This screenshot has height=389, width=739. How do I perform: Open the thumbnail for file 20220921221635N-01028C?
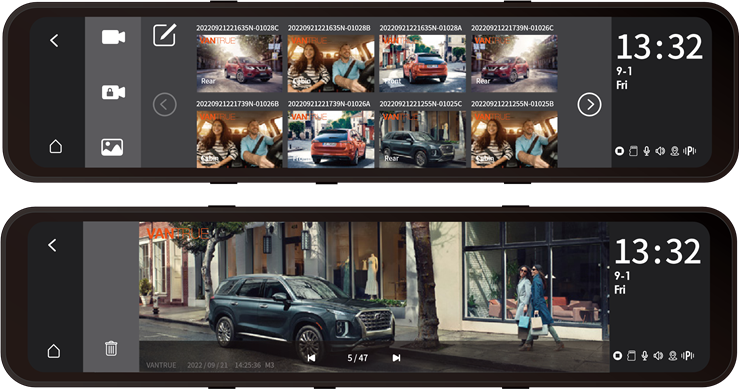pyautogui.click(x=239, y=63)
